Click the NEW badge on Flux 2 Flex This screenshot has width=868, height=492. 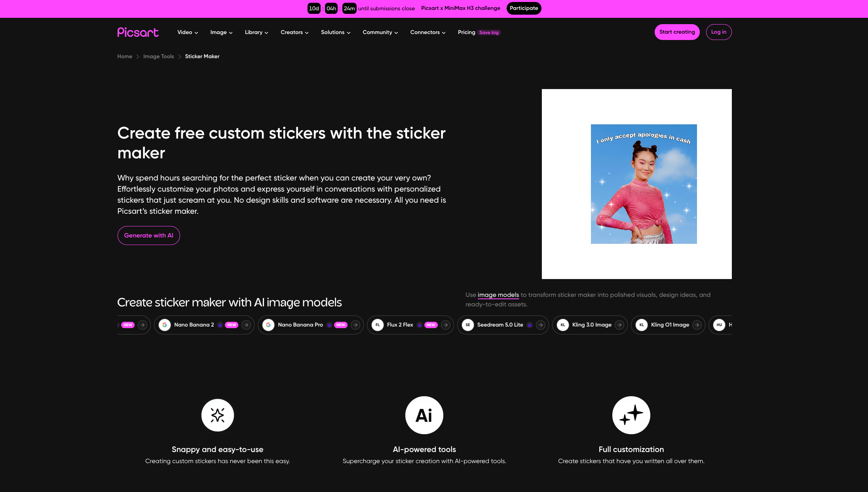431,325
